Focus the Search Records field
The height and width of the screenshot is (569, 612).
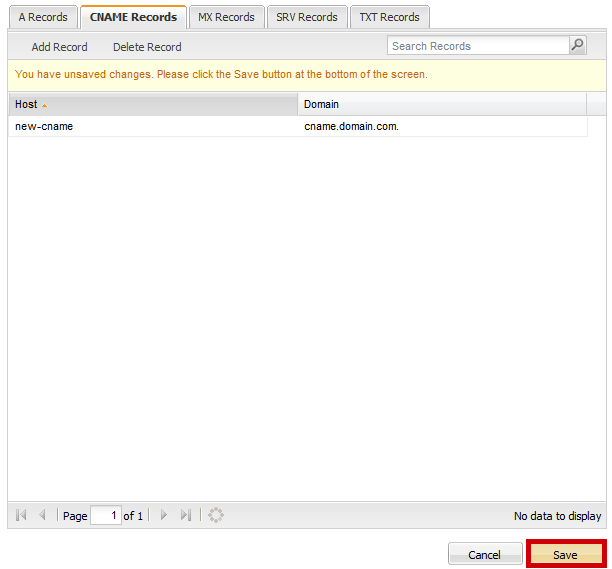[x=477, y=46]
